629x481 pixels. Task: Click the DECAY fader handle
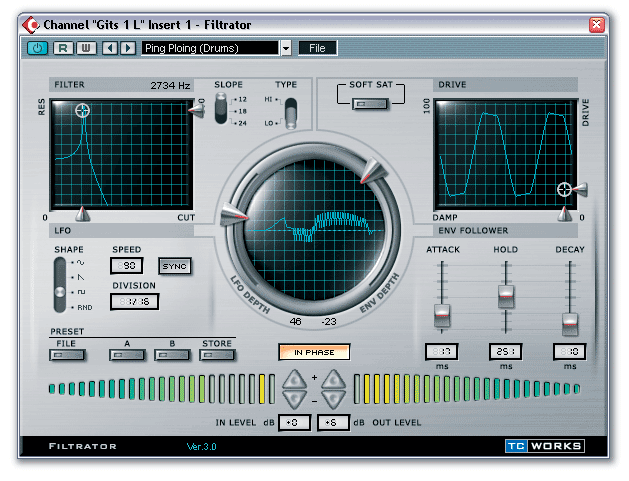[x=570, y=324]
